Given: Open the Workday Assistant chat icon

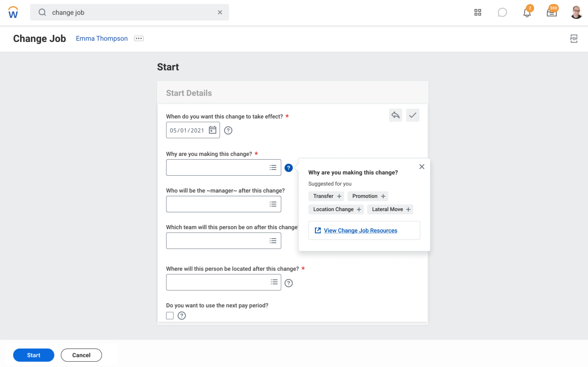Looking at the screenshot, I should click(x=502, y=13).
